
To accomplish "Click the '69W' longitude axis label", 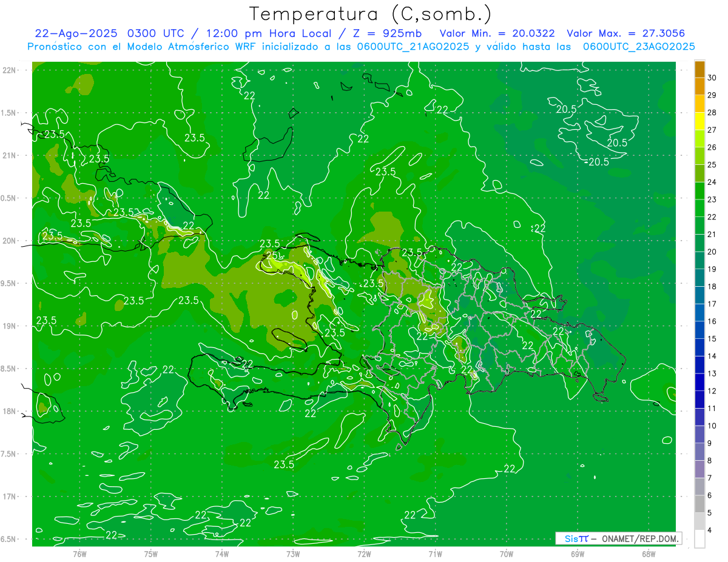I will (x=578, y=554).
